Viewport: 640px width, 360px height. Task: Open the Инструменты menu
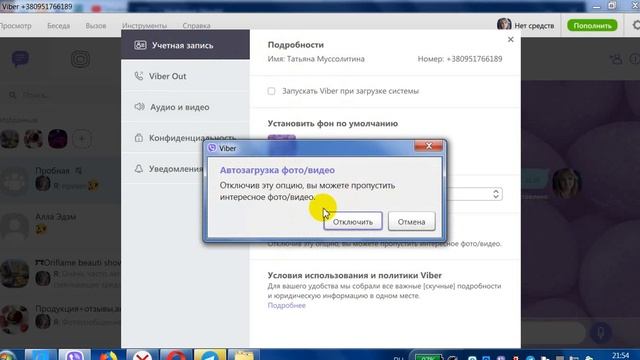coord(144,25)
